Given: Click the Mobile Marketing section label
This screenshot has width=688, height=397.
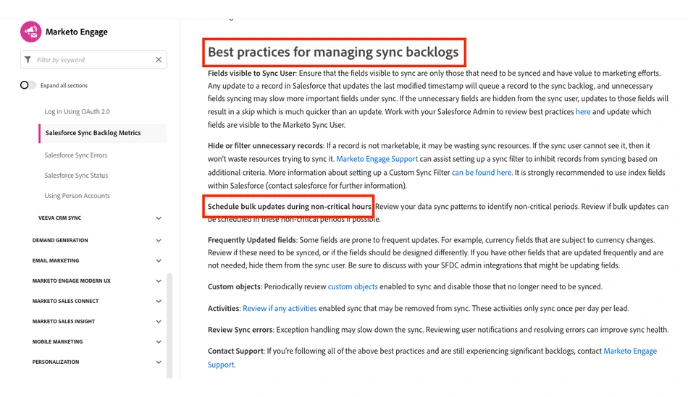Looking at the screenshot, I should point(57,342).
